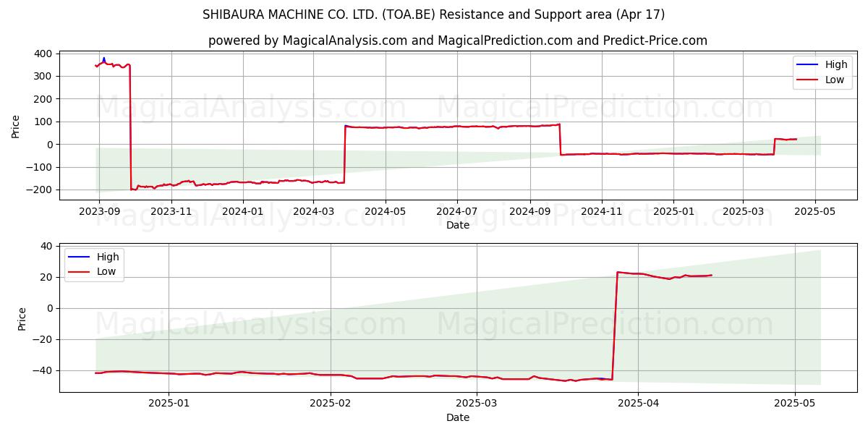Click the top chart 2025-03 tick label
Viewport: 868px width, 434px height.
(743, 210)
